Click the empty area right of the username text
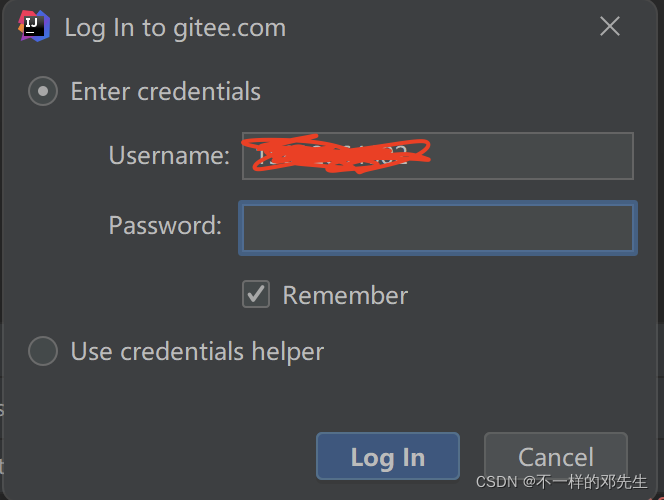This screenshot has height=500, width=664. point(532,156)
